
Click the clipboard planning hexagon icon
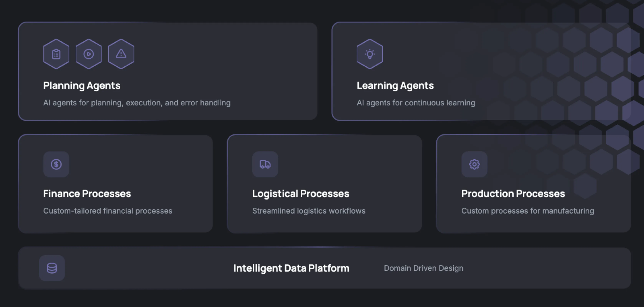56,54
